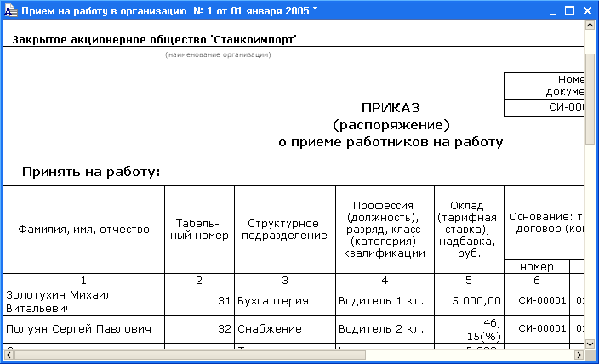Click the vertical scrollbar up arrow

[590, 26]
